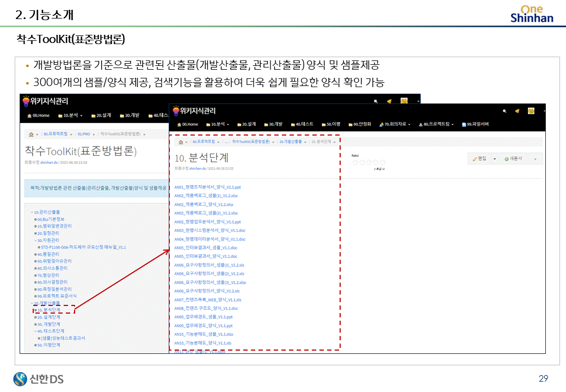Click 20.개발산출물 breadcrumb in front window
This screenshot has width=566, height=392.
point(291,142)
